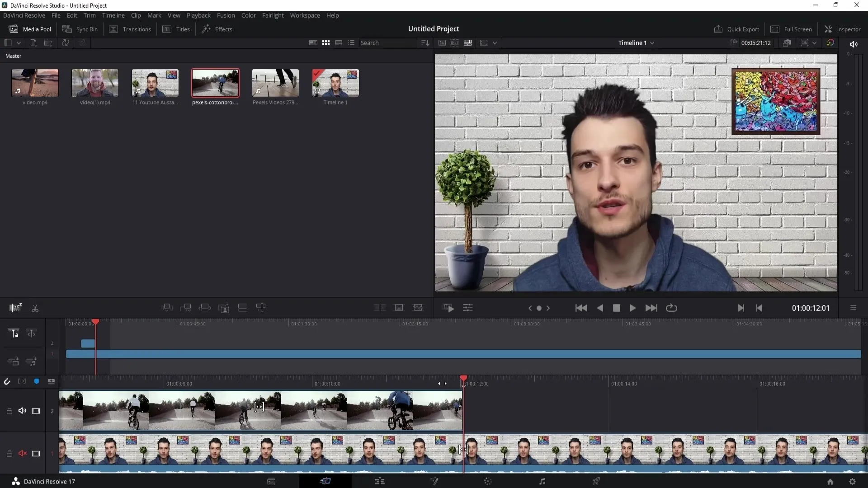Viewport: 868px width, 488px height.
Task: Expand the Effects panel browser
Action: 223,28
